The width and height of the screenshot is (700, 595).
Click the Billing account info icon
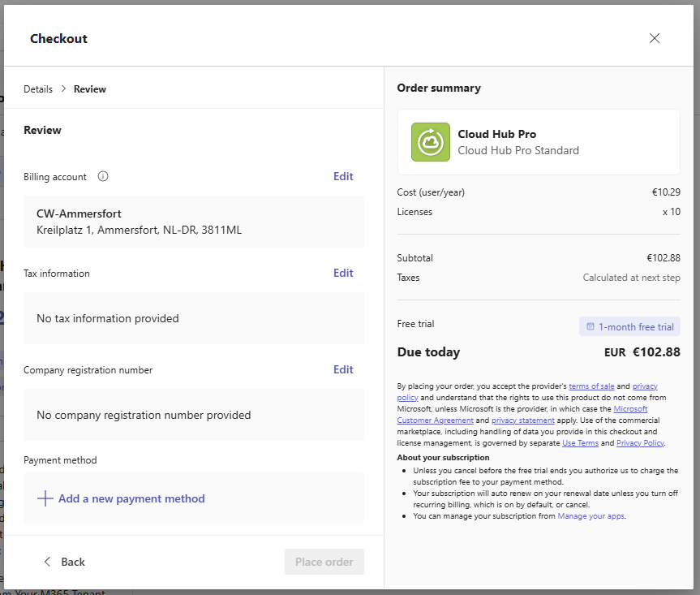point(103,176)
